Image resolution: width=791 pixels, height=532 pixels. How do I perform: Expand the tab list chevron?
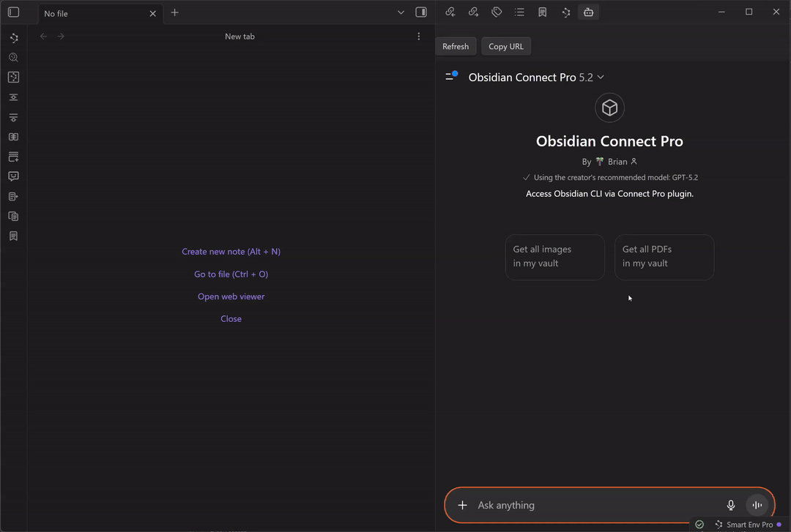click(x=401, y=12)
